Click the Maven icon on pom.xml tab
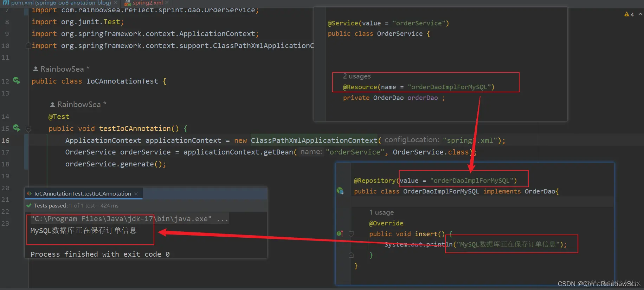The height and width of the screenshot is (290, 644). [6, 2]
